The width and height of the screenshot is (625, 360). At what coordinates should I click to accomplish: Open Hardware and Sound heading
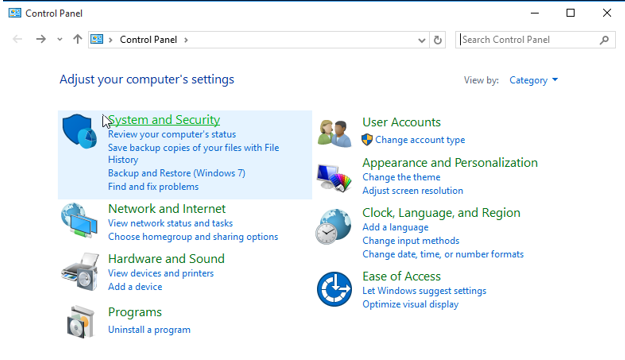tap(166, 258)
